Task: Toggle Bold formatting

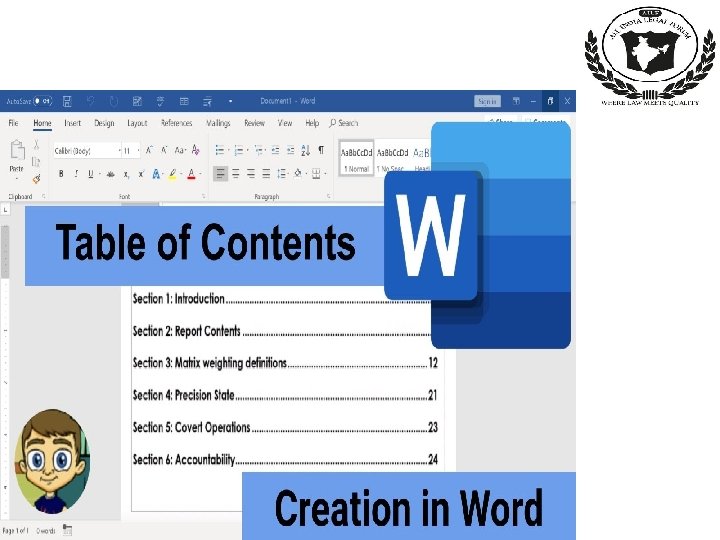Action: 61,174
